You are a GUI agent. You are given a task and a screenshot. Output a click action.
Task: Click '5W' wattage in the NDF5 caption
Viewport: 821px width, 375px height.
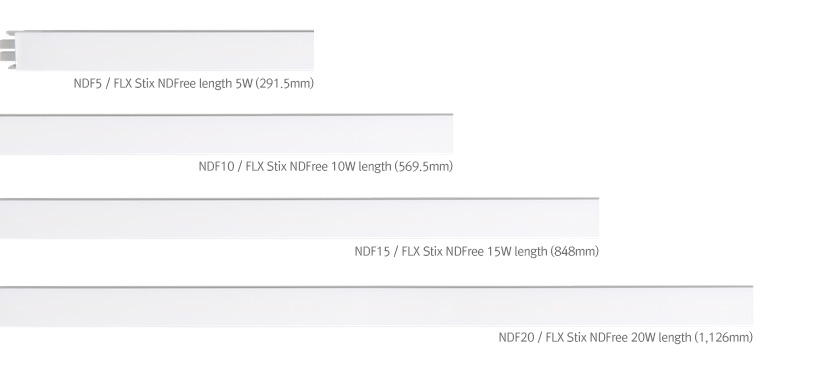[x=243, y=83]
